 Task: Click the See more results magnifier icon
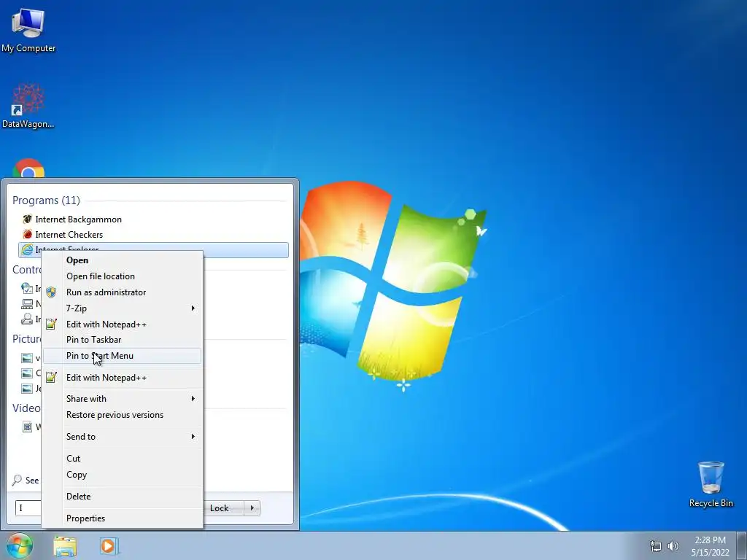17,480
